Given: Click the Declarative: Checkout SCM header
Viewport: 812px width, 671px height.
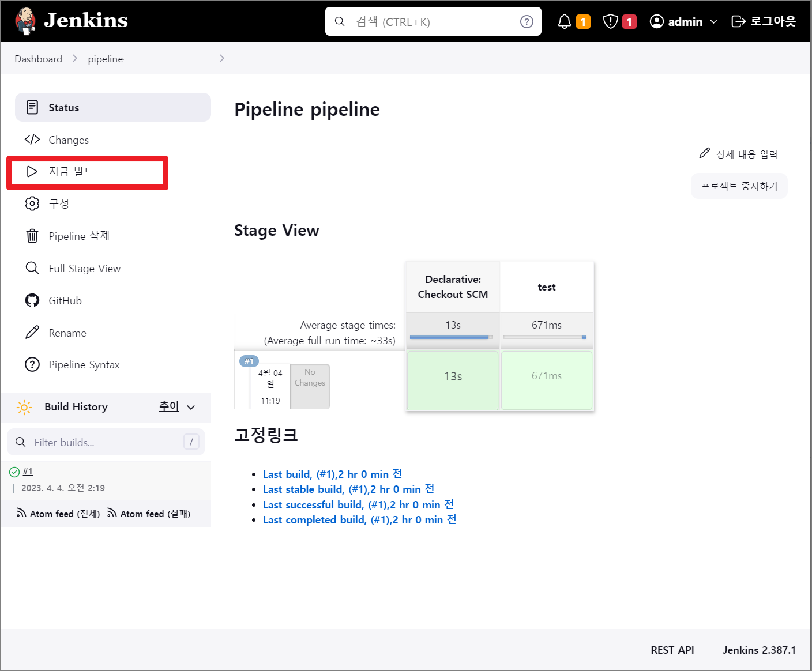Looking at the screenshot, I should pos(453,287).
